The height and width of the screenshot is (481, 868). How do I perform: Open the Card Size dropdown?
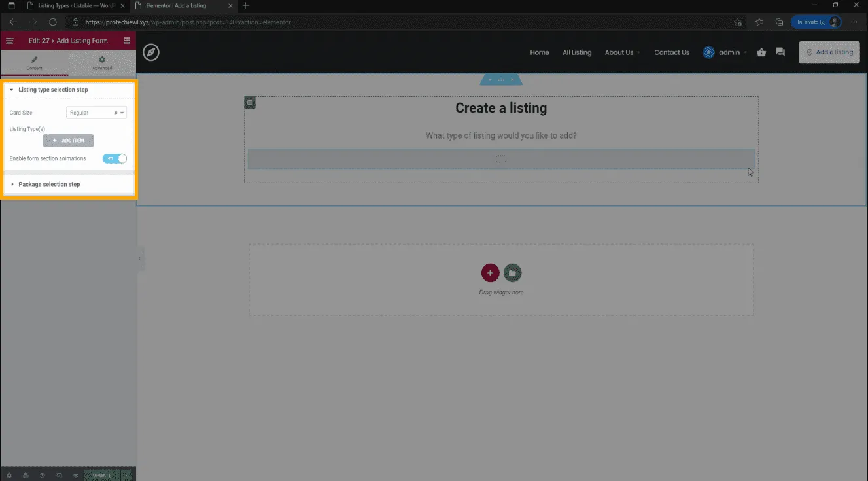(x=96, y=113)
